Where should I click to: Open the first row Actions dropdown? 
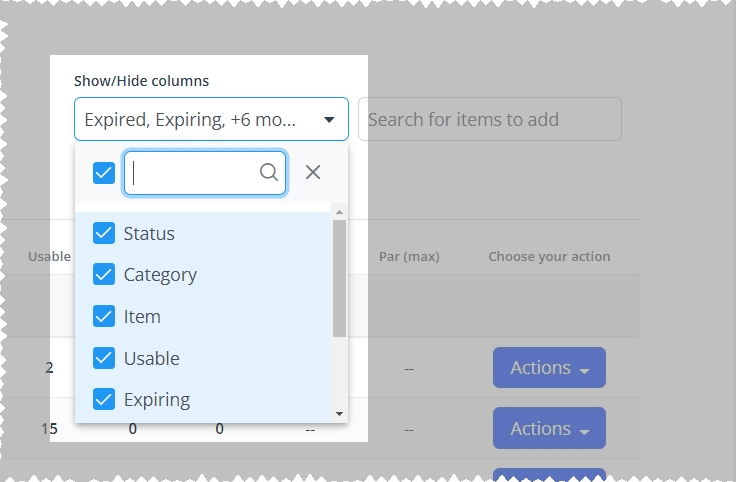549,367
